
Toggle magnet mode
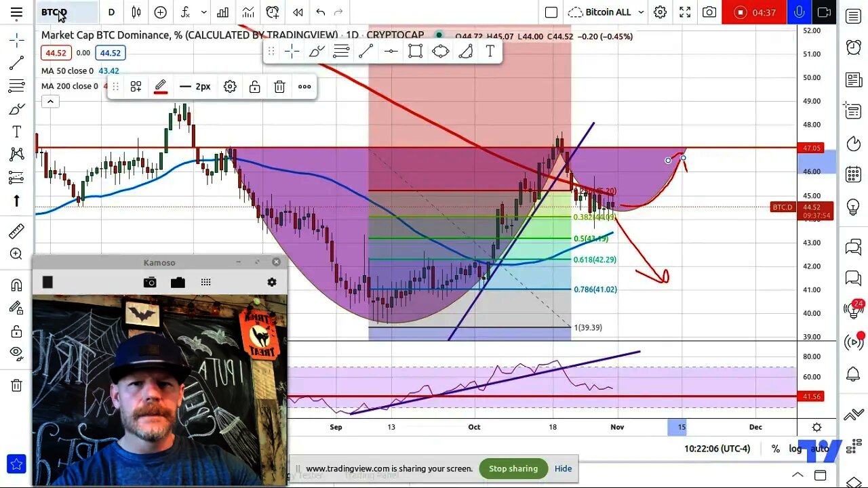17,285
